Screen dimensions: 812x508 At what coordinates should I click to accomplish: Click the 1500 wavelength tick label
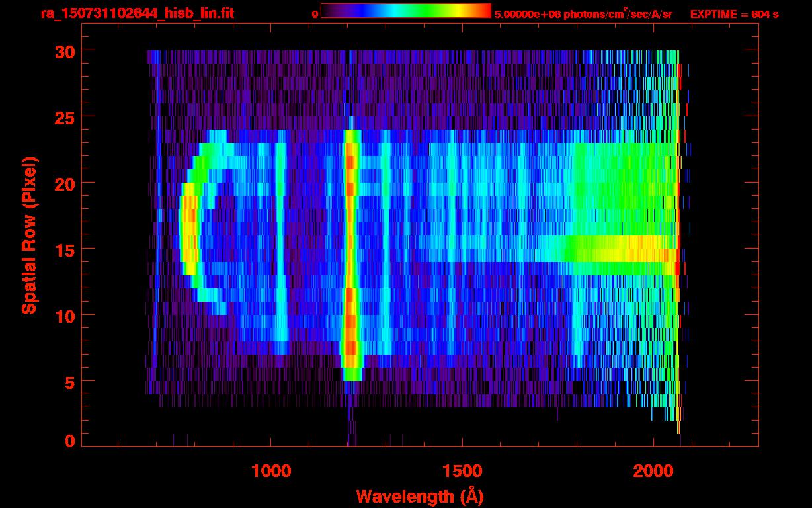coord(462,470)
